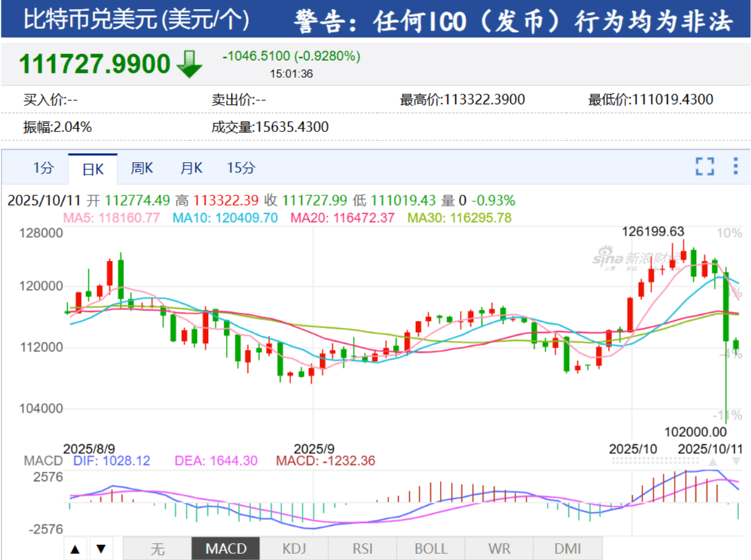This screenshot has width=751, height=560.
Task: Select the 月K monthly chart tab
Action: (x=191, y=168)
